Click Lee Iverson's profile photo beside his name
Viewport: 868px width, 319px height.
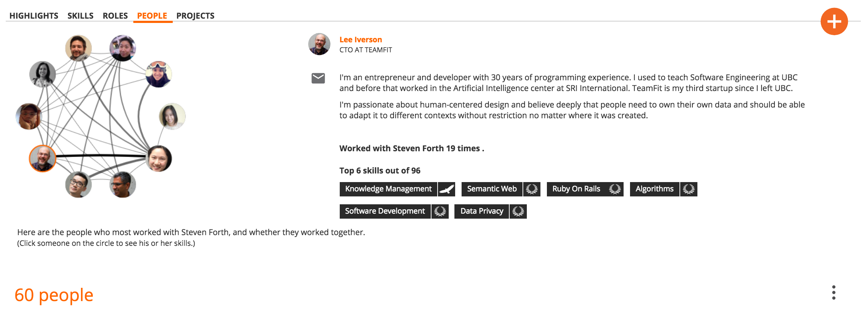click(319, 44)
